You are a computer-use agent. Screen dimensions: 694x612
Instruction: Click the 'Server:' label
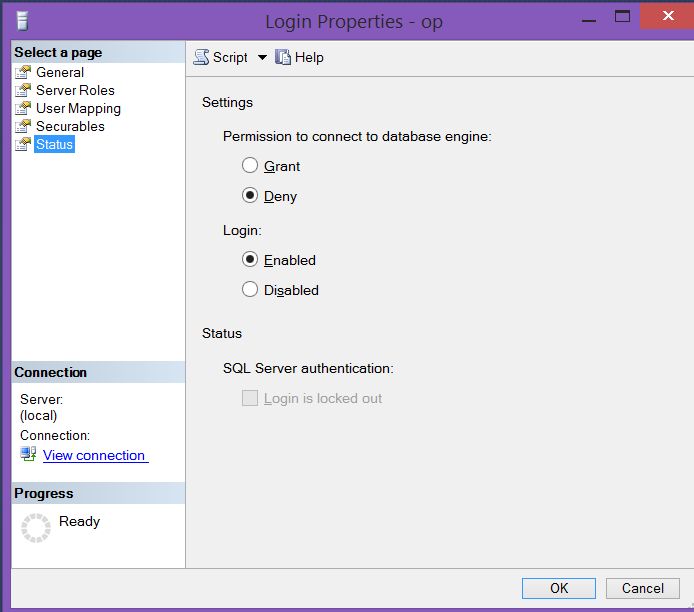pyautogui.click(x=42, y=399)
